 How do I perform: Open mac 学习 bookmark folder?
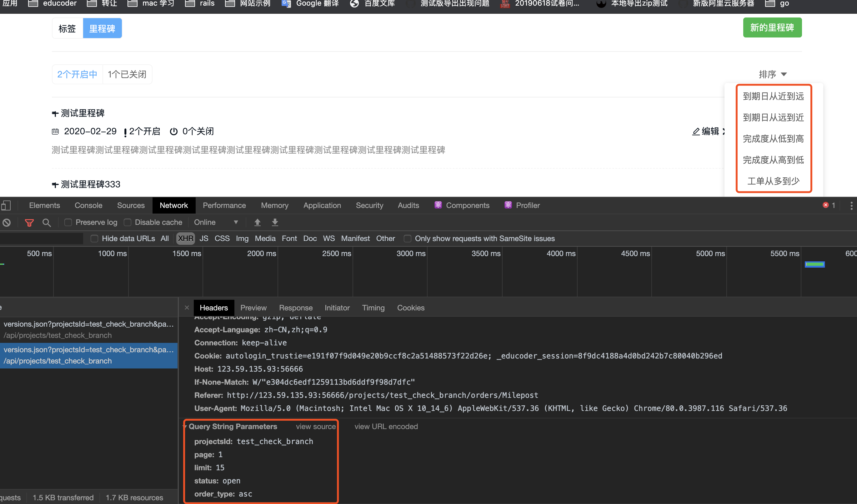151,3
